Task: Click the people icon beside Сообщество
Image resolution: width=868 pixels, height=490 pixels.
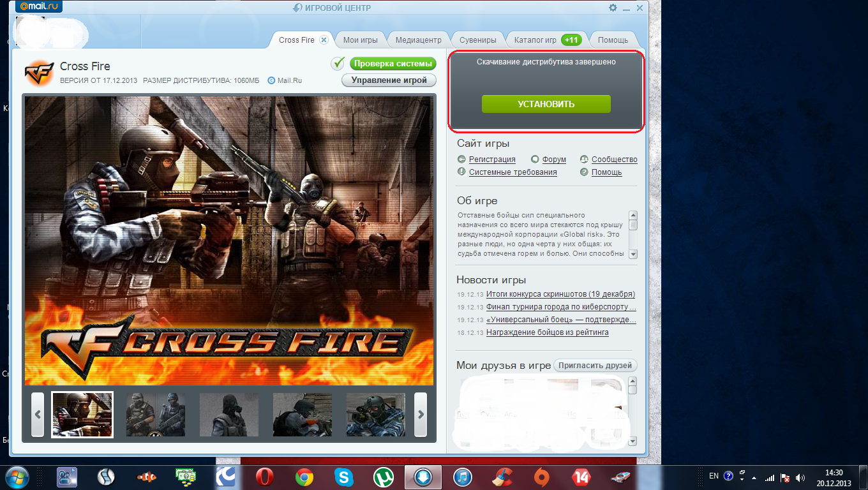Action: click(583, 160)
